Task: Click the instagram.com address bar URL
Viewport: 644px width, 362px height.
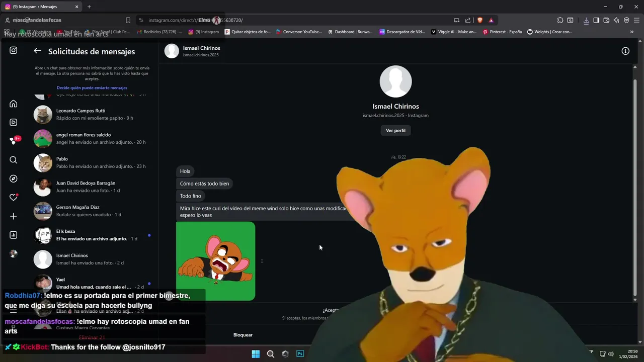Action: point(196,20)
